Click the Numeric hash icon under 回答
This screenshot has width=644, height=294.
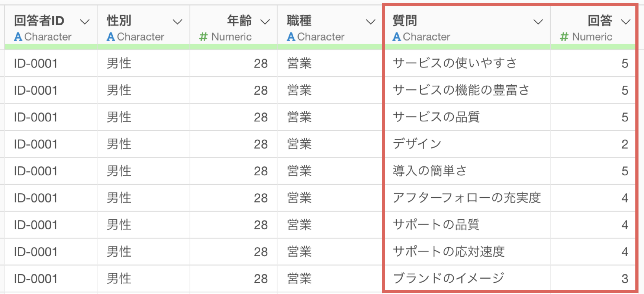click(x=564, y=37)
